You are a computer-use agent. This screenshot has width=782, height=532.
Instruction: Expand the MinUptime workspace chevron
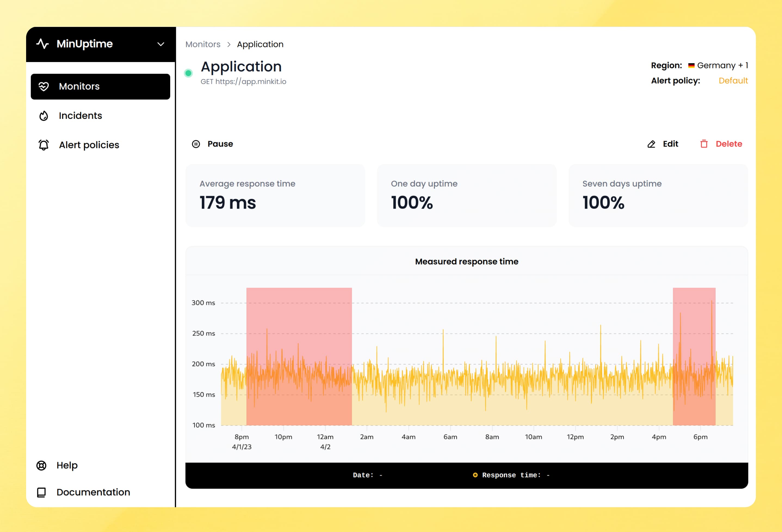(x=160, y=44)
